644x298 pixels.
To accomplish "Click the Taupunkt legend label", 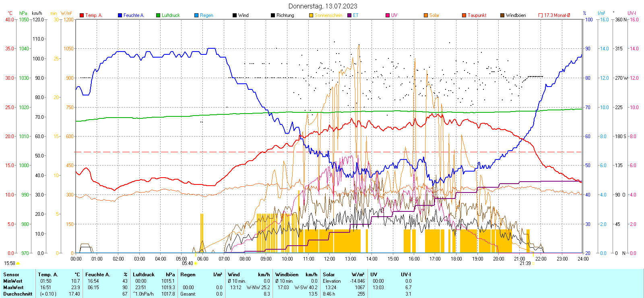I will 477,15.
